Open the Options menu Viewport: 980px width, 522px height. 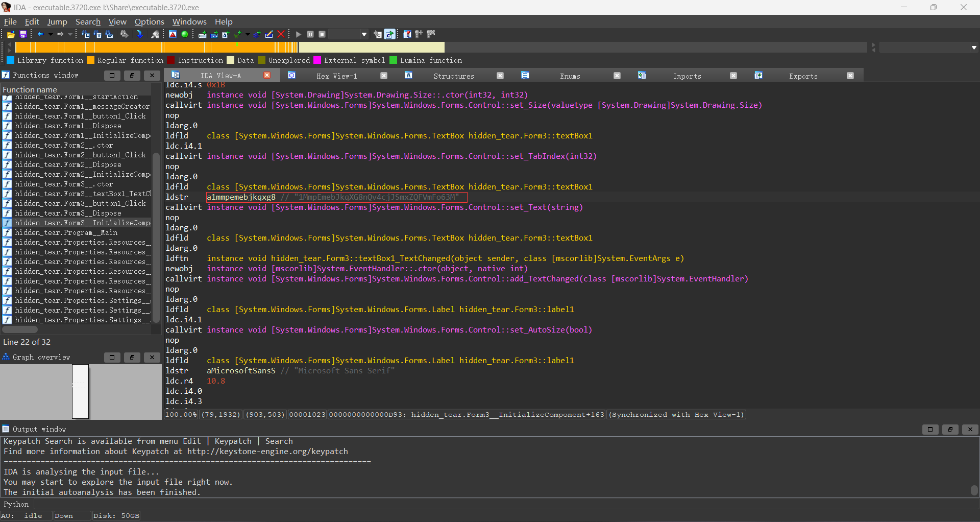click(x=149, y=21)
